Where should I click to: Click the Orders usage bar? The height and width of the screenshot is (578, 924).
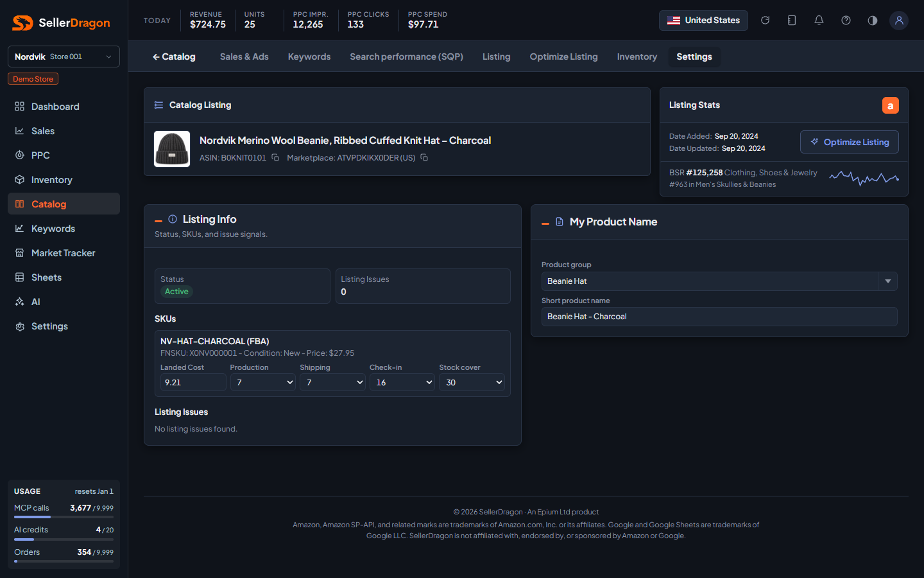[64, 561]
